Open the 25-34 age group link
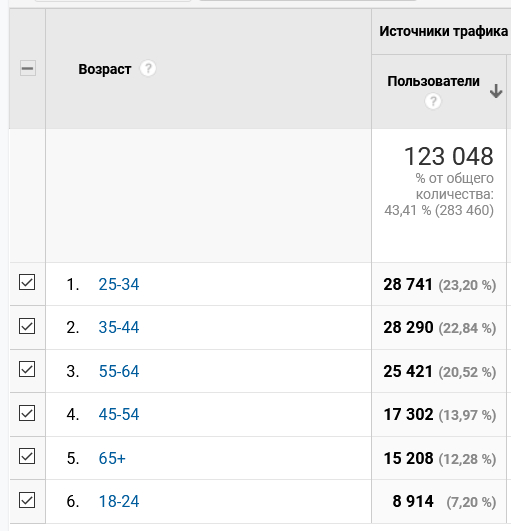The image size is (511, 531). point(119,284)
